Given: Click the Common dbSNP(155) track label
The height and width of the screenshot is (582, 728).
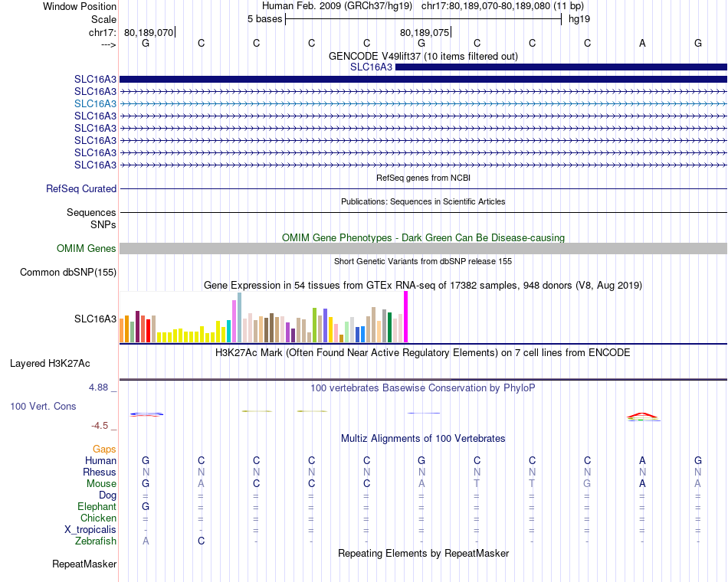Looking at the screenshot, I should 68,272.
